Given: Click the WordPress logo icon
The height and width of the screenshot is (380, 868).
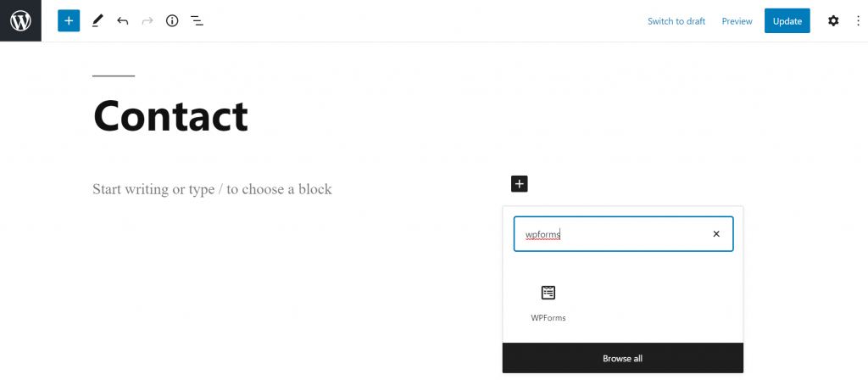Looking at the screenshot, I should (20, 21).
